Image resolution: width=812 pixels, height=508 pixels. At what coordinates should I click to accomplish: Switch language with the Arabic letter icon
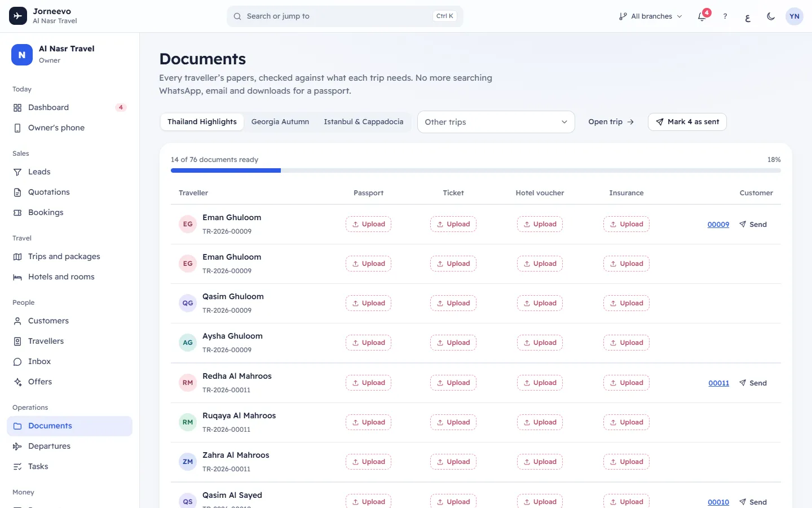748,17
